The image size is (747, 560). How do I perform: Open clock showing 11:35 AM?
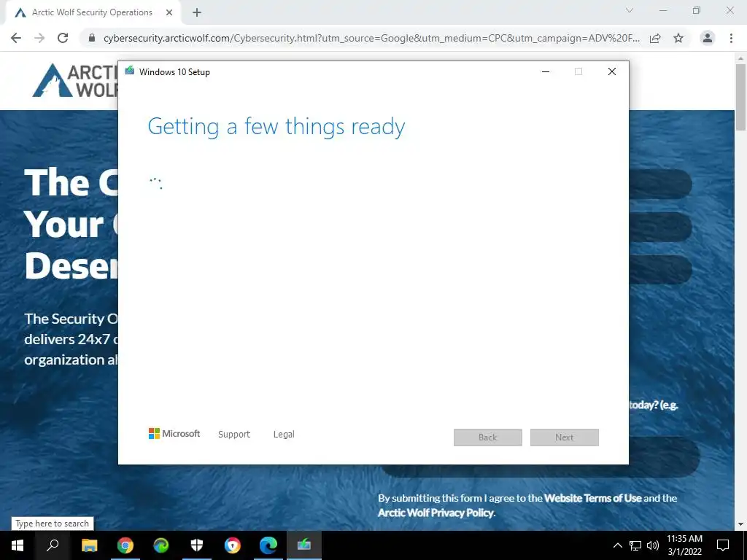tap(684, 545)
